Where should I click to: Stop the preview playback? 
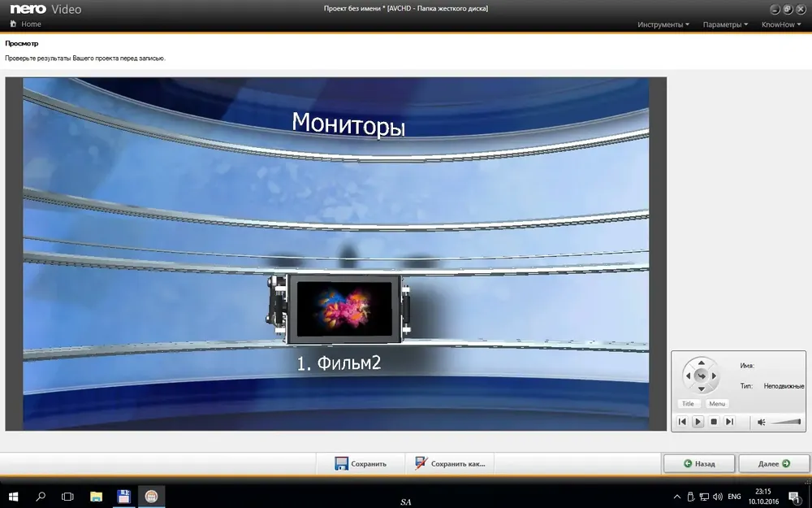(x=714, y=421)
